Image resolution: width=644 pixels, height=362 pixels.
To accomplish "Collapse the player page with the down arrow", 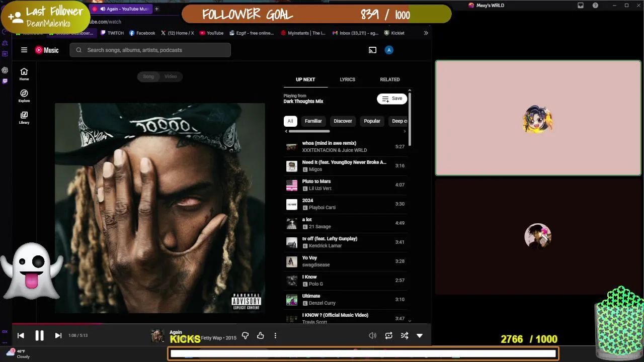I will [x=420, y=335].
